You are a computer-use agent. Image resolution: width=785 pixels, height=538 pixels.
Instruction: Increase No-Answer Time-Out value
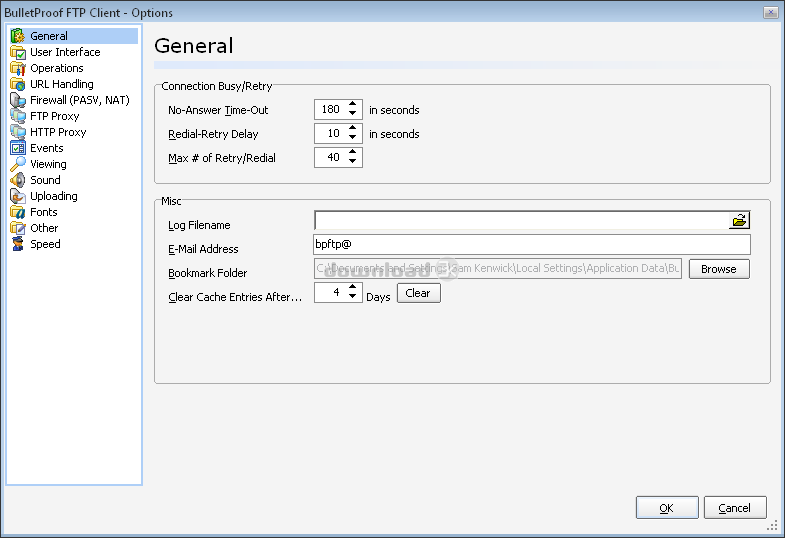click(x=352, y=105)
